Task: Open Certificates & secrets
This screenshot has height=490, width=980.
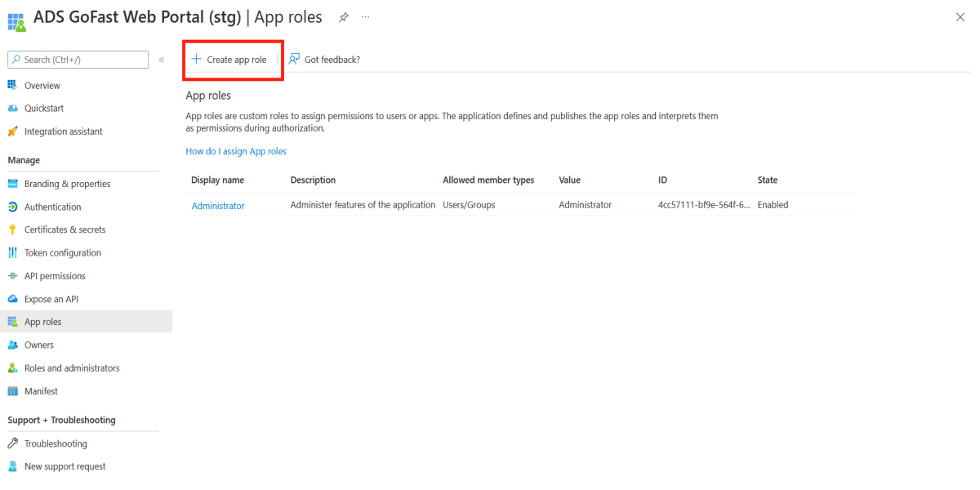Action: 65,230
